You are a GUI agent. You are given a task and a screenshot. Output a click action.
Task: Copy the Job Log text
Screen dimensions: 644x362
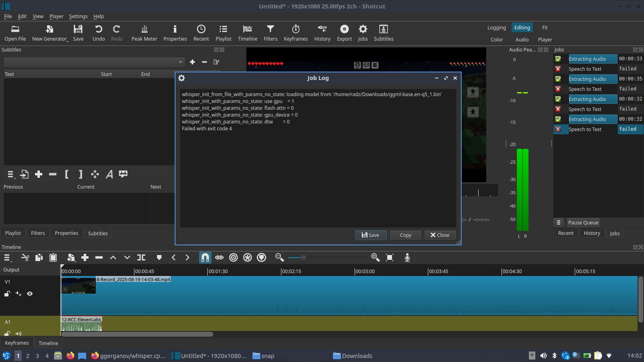coord(405,235)
